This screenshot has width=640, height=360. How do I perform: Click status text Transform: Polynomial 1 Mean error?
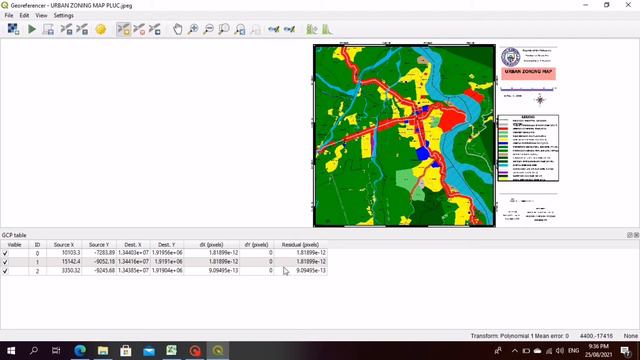tap(520, 336)
